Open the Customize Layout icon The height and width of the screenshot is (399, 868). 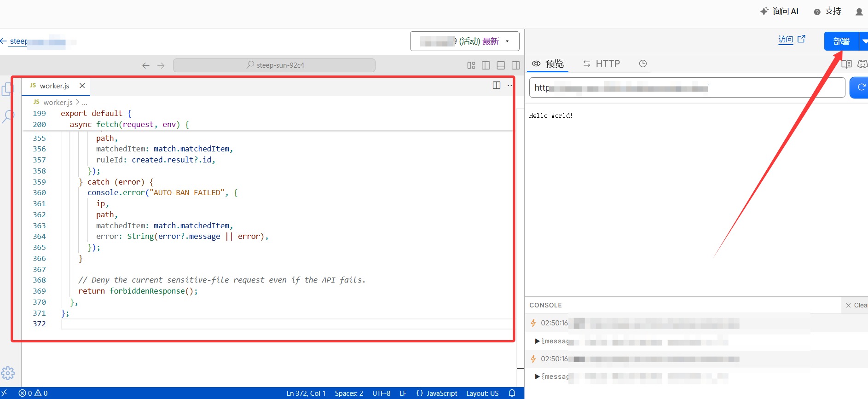coord(471,65)
